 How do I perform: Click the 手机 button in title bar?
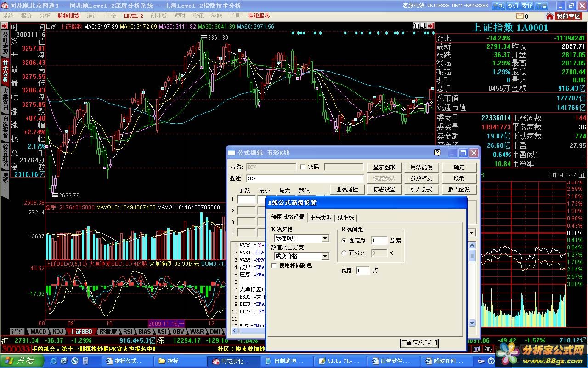tap(498, 6)
